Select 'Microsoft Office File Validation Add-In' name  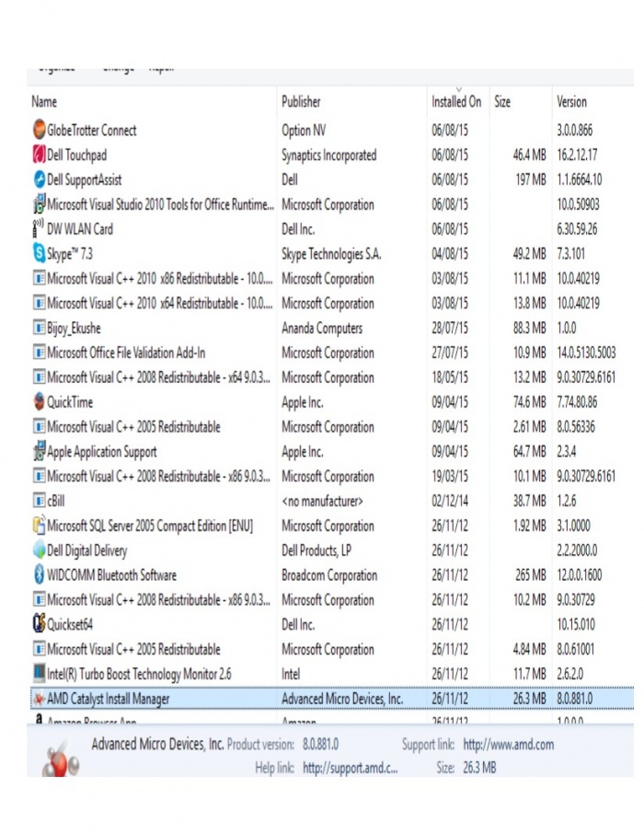(x=126, y=353)
